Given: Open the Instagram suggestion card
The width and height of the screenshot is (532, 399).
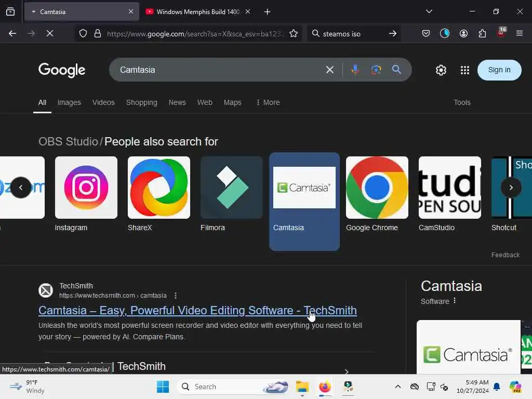Looking at the screenshot, I should [86, 194].
